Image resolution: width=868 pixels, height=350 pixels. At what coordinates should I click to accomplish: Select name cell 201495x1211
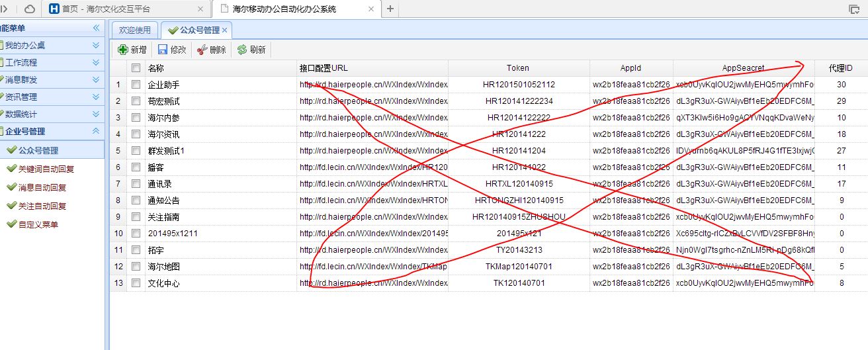(x=220, y=234)
